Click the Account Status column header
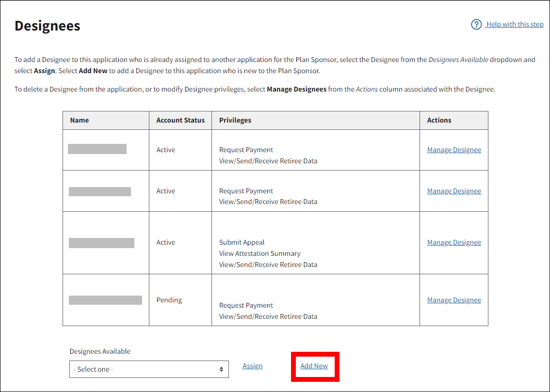Screen dimensions: 550x392 click(x=180, y=120)
